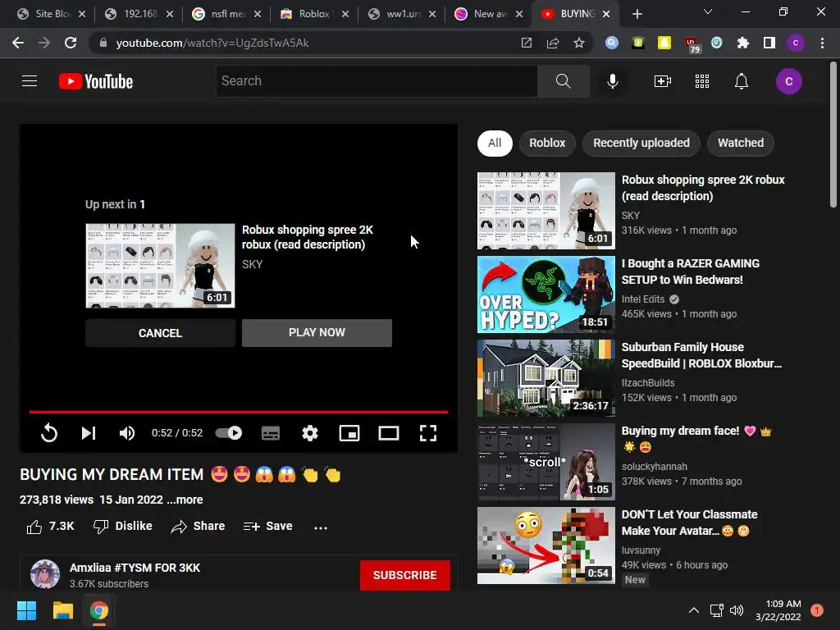Activate miniplayer mode
Image resolution: width=840 pixels, height=630 pixels.
(349, 433)
